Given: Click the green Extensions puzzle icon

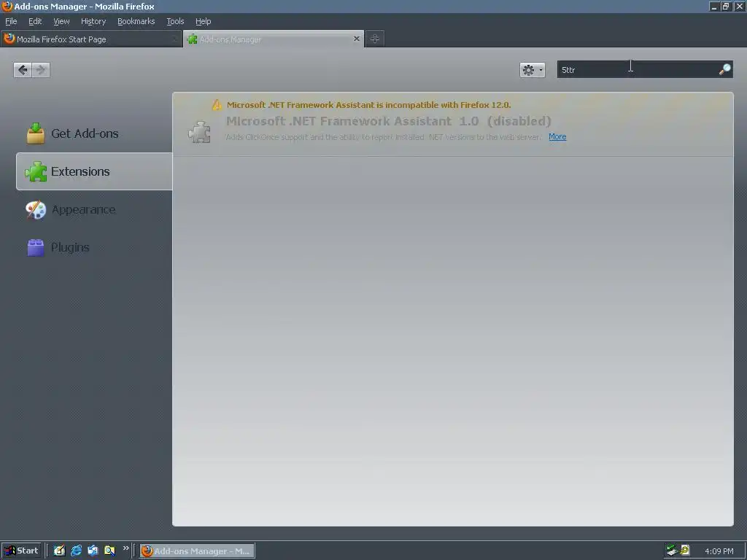Looking at the screenshot, I should [x=36, y=171].
